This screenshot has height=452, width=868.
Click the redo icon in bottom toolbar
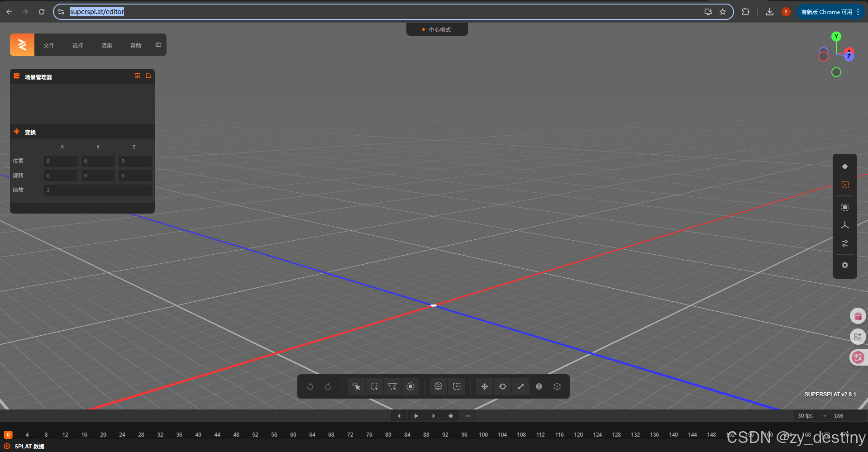tap(328, 386)
